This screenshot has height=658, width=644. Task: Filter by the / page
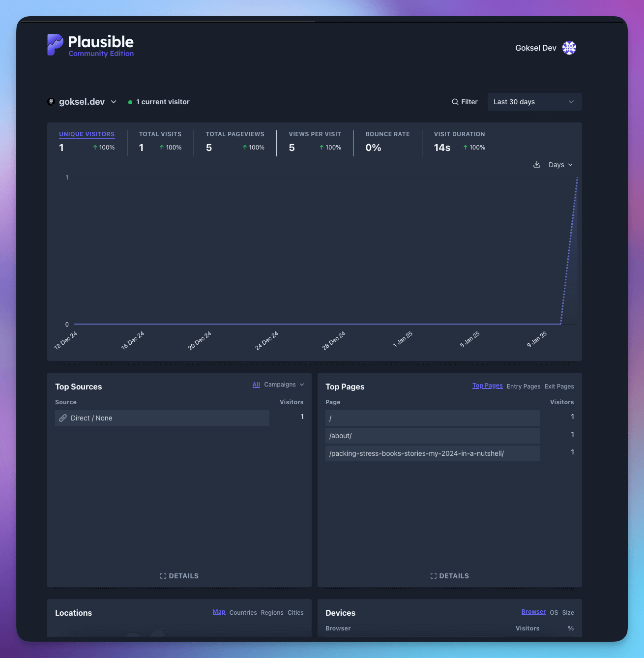(433, 418)
